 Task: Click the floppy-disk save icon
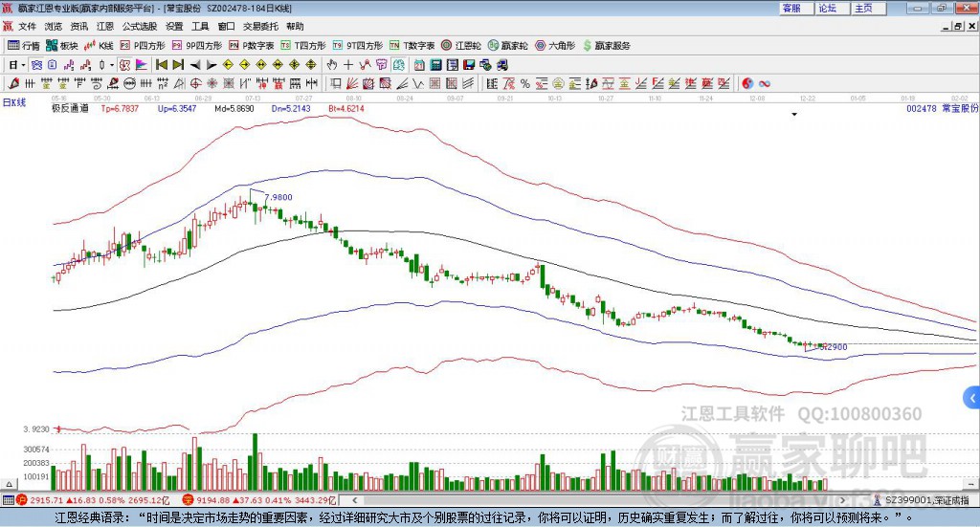click(x=469, y=65)
